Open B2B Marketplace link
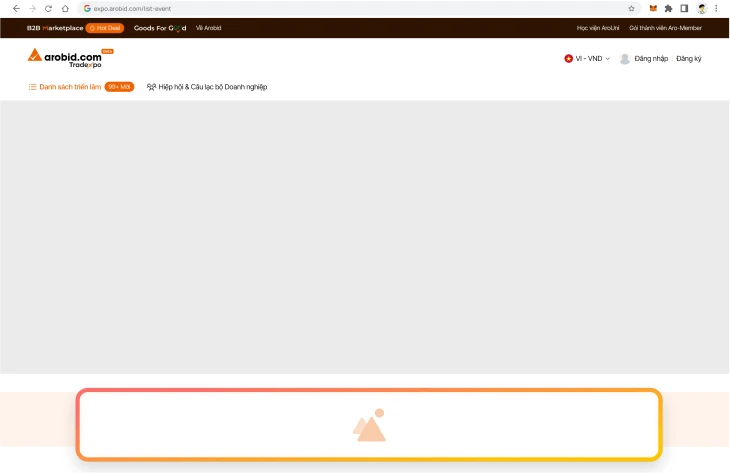The image size is (730, 473). point(55,28)
